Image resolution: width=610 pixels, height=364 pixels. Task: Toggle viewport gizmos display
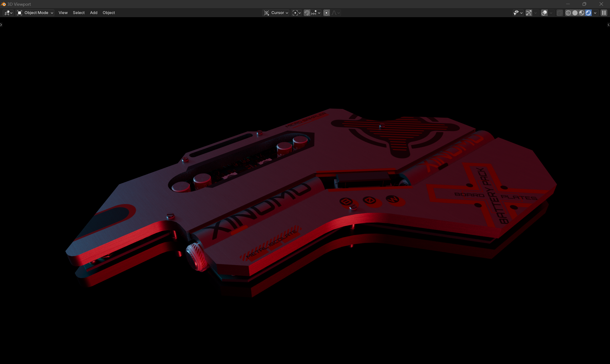point(529,13)
